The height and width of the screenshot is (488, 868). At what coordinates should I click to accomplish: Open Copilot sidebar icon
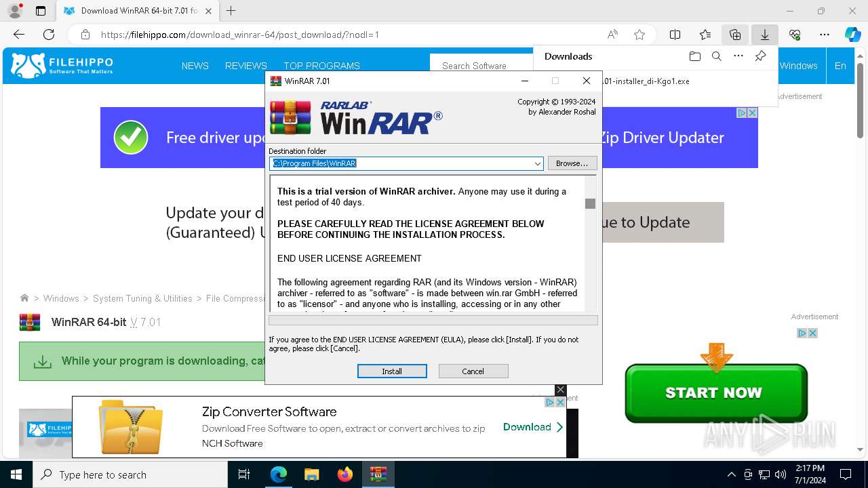click(x=852, y=35)
